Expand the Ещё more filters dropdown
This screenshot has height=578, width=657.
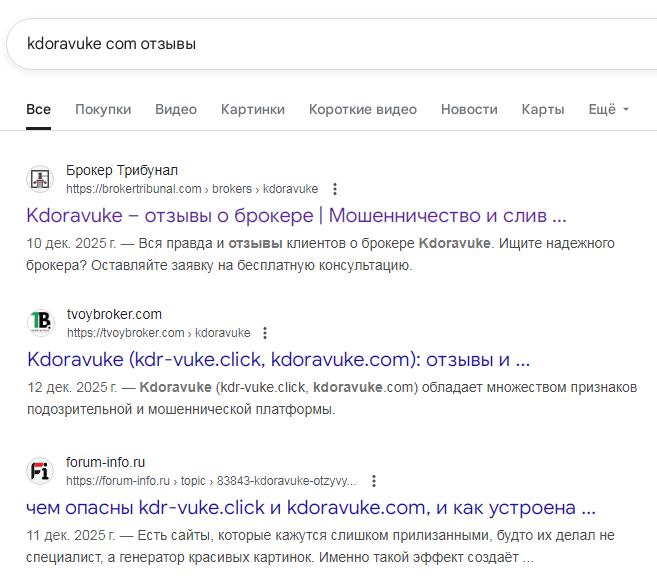click(608, 109)
